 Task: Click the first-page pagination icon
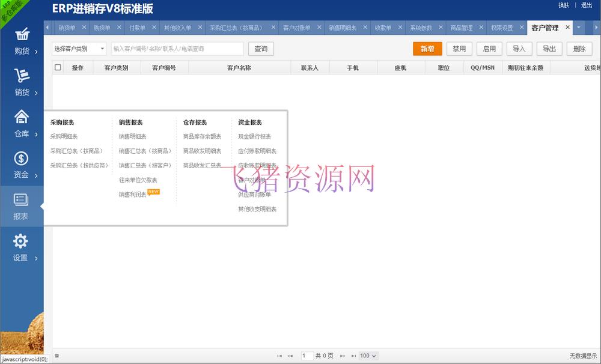(279, 356)
